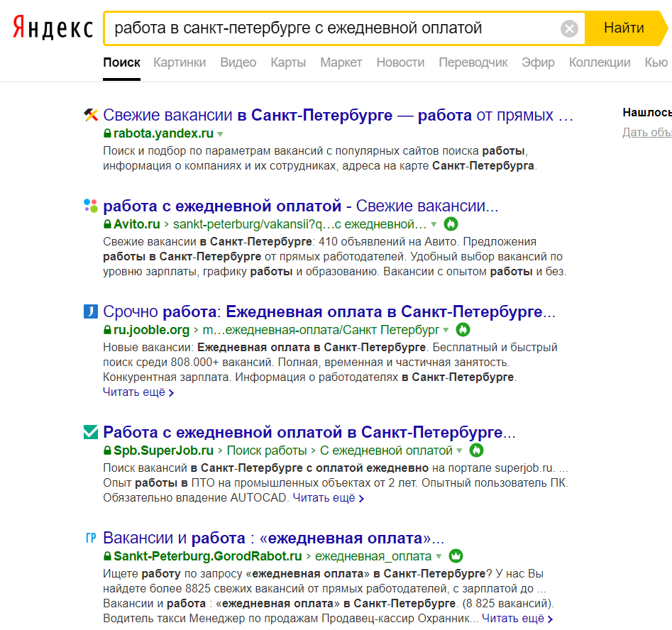Switch to the Видео tab
Screen dimensions: 672x630
[x=238, y=62]
